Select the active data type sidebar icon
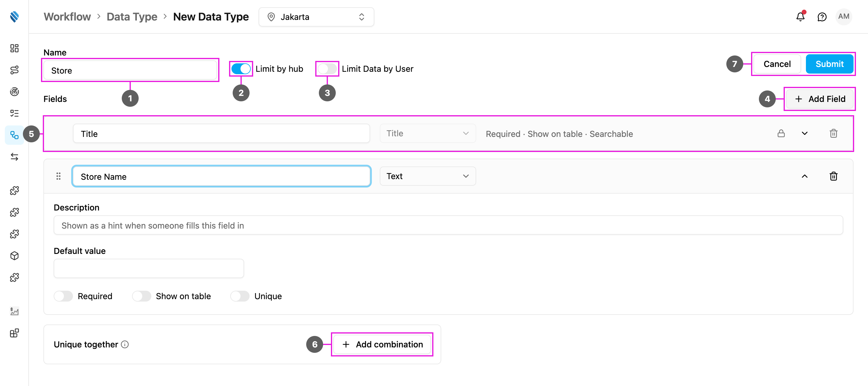868x386 pixels. pyautogui.click(x=14, y=135)
